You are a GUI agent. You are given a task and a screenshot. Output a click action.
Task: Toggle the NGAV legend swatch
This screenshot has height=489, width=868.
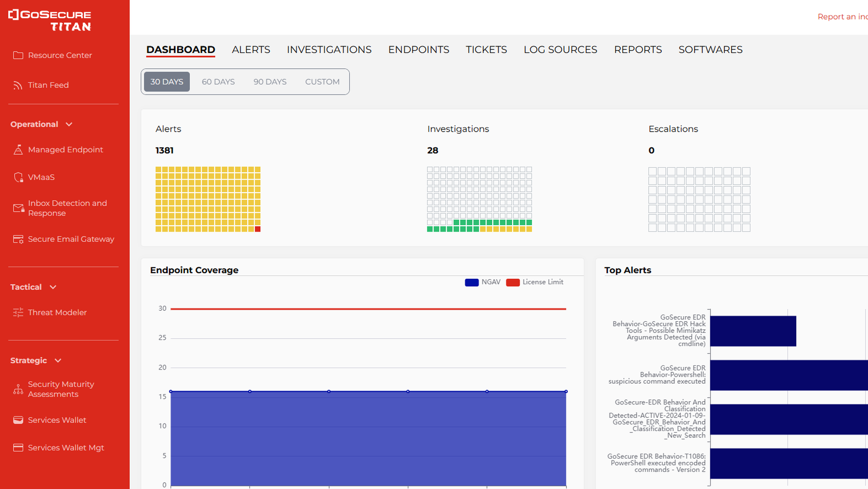pos(472,282)
